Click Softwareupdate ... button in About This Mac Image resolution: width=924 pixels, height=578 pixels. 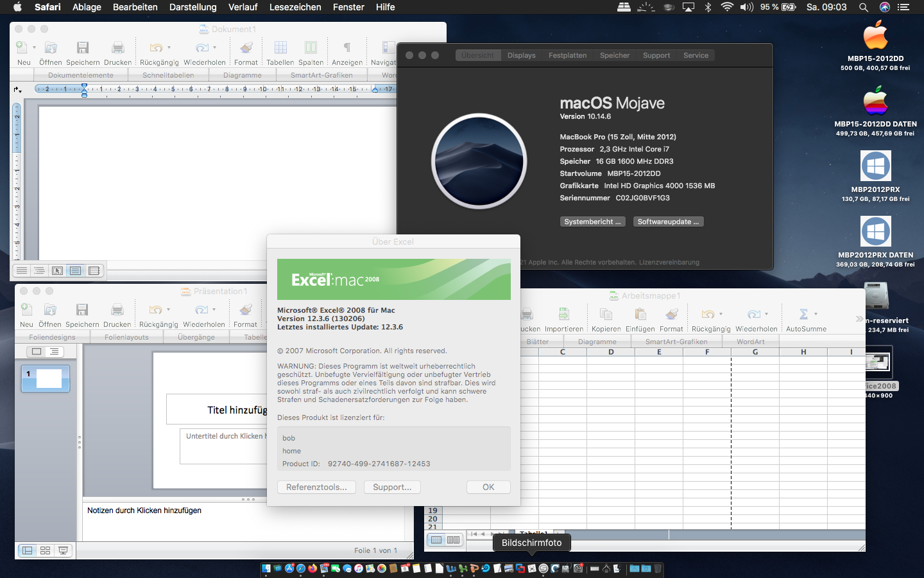pyautogui.click(x=668, y=222)
